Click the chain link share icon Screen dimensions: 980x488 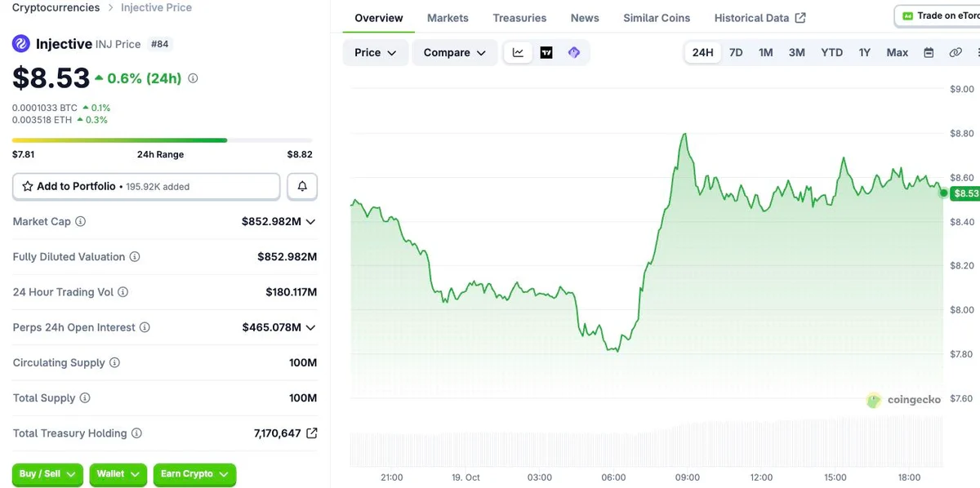[955, 52]
